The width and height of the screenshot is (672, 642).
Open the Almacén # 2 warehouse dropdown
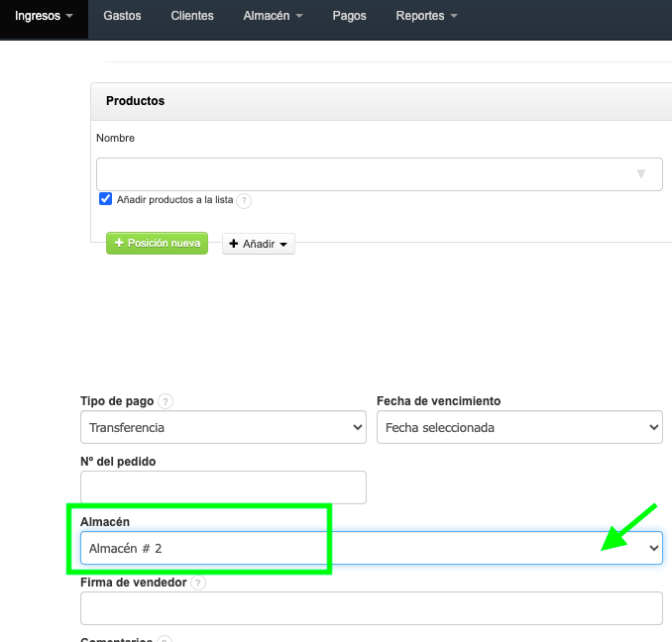(371, 548)
